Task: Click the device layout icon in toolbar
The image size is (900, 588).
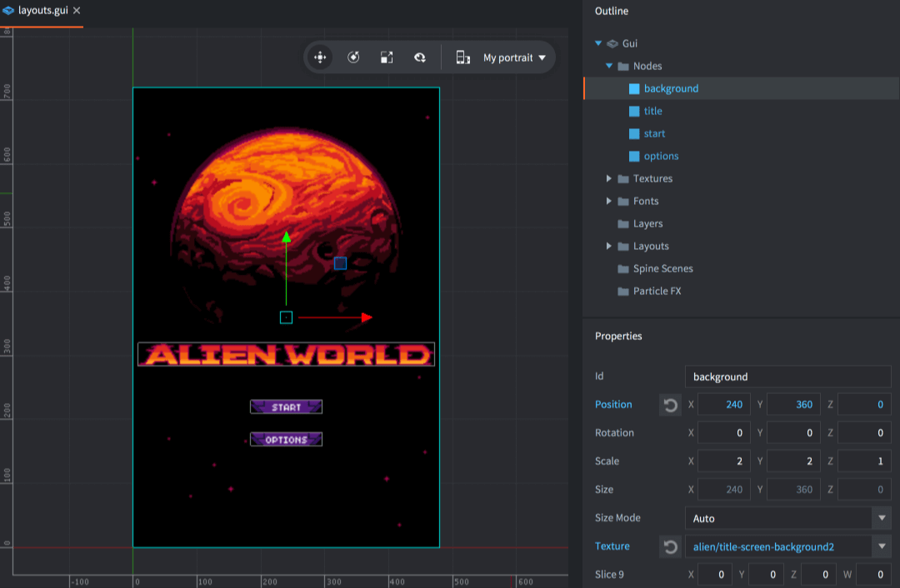Action: click(462, 57)
